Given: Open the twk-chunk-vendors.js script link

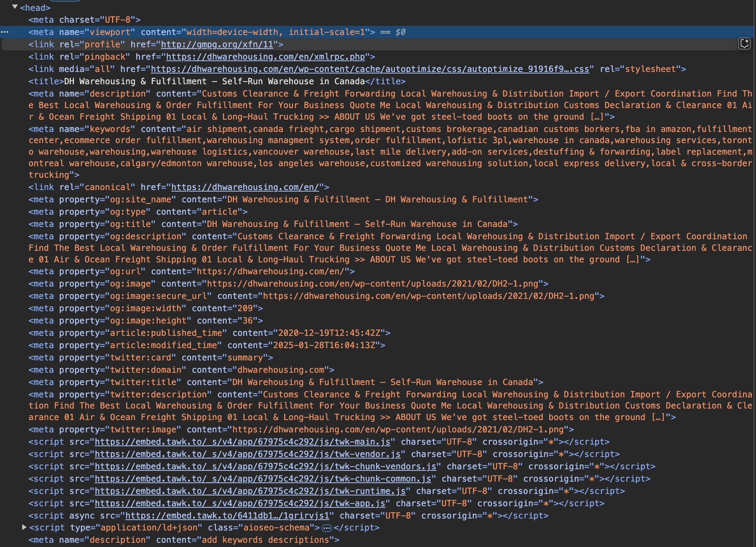Looking at the screenshot, I should point(266,466).
